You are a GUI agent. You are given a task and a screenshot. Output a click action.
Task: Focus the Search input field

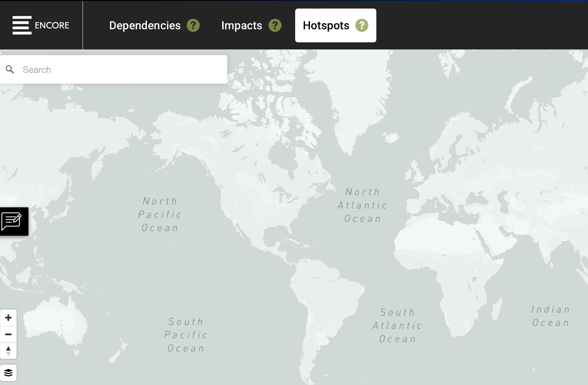coord(123,70)
